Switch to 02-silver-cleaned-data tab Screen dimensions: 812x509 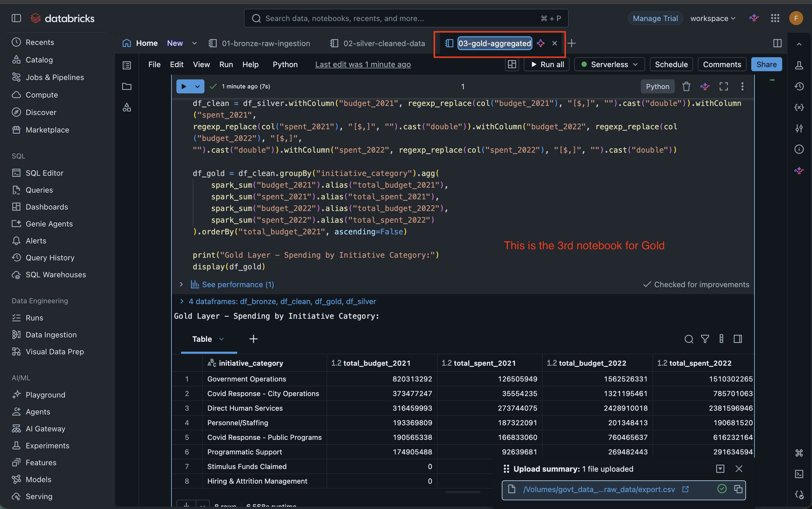tap(378, 43)
